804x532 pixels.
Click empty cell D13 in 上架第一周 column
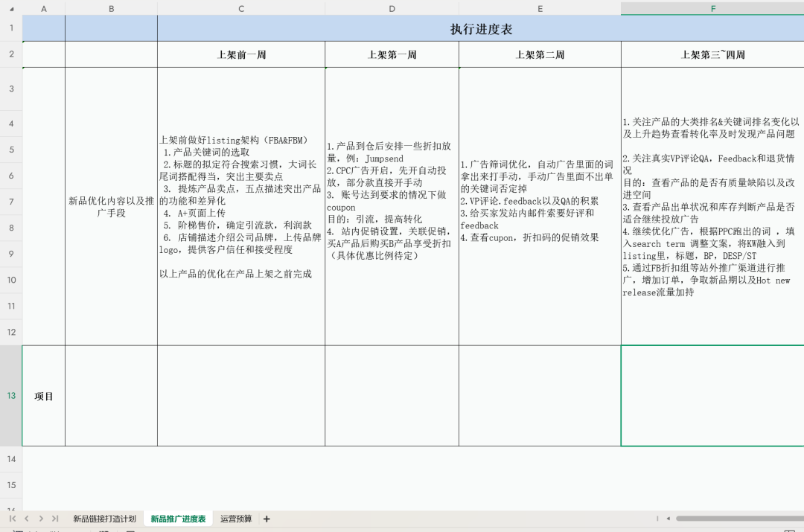tap(392, 396)
